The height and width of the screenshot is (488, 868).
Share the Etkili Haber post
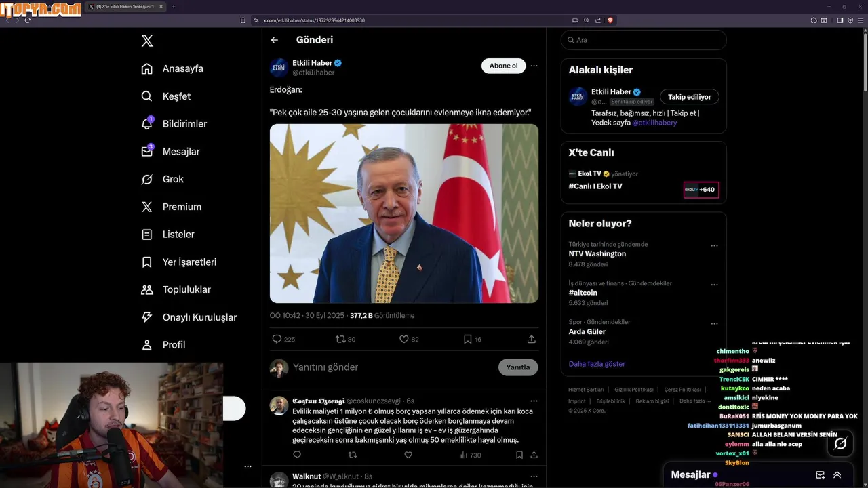532,339
